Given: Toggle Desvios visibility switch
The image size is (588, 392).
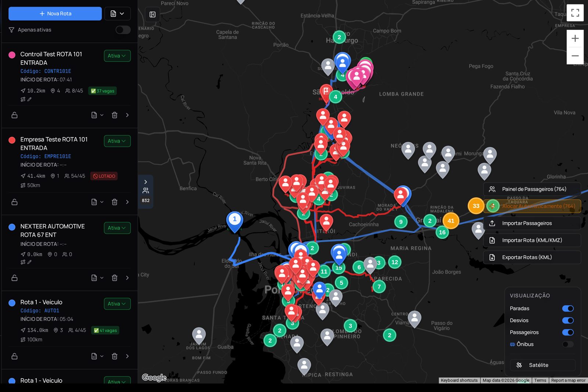Looking at the screenshot, I should pos(568,320).
